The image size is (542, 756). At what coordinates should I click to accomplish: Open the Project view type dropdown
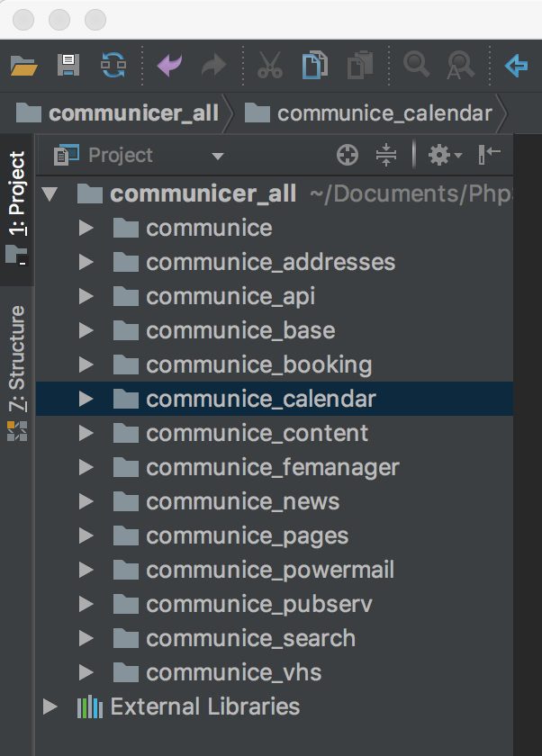tap(217, 157)
